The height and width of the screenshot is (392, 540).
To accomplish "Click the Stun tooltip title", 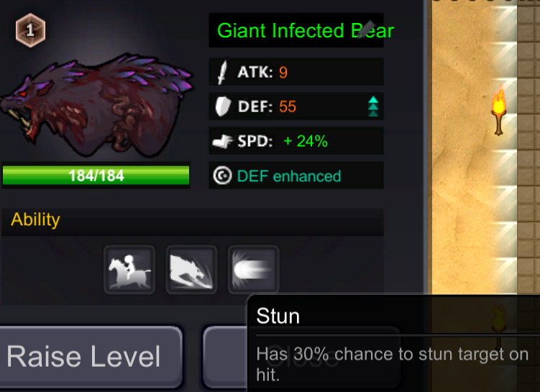I will point(278,316).
